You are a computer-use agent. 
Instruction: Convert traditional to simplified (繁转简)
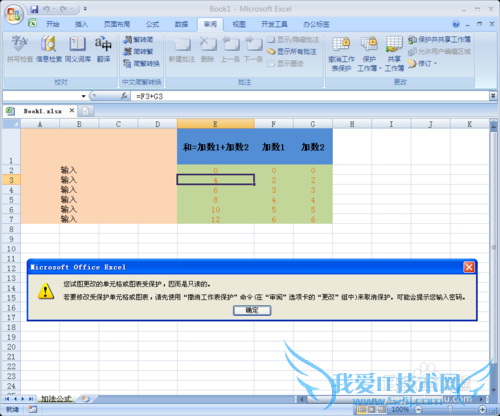point(138,40)
